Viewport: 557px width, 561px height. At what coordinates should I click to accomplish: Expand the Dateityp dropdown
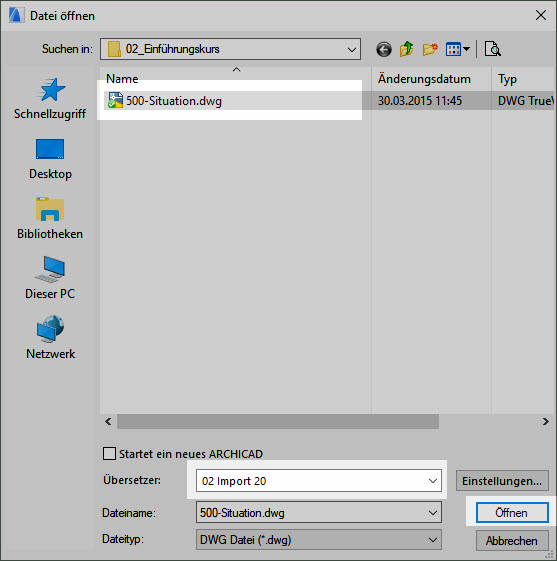(319, 540)
